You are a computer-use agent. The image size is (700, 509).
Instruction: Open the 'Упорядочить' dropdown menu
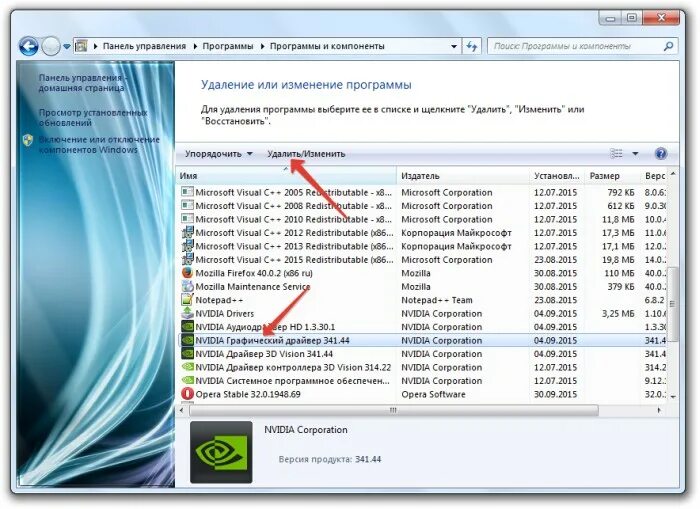point(219,154)
